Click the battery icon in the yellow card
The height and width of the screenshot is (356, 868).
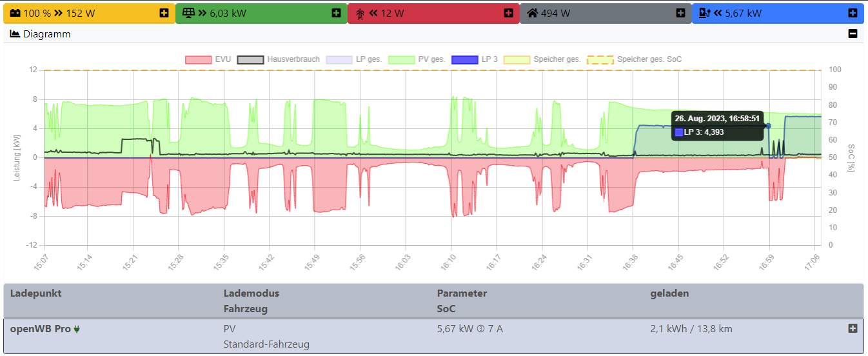pyautogui.click(x=15, y=13)
